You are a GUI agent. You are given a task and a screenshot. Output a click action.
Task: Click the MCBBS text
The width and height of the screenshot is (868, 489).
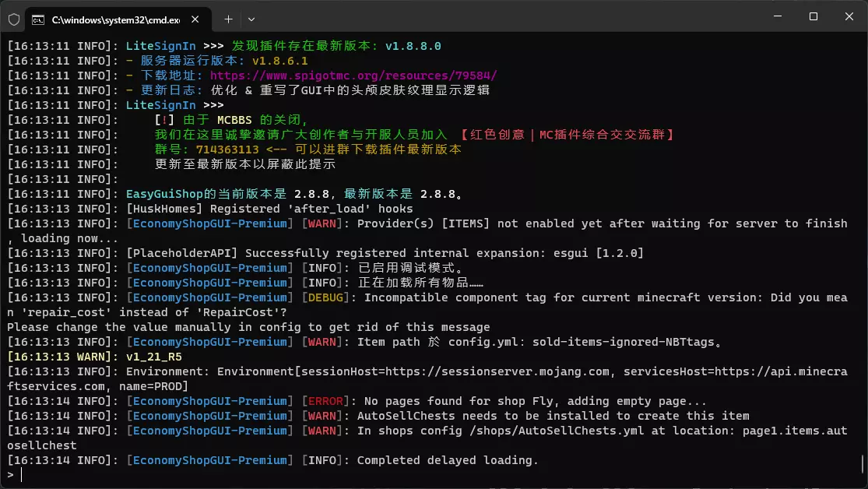coord(234,120)
